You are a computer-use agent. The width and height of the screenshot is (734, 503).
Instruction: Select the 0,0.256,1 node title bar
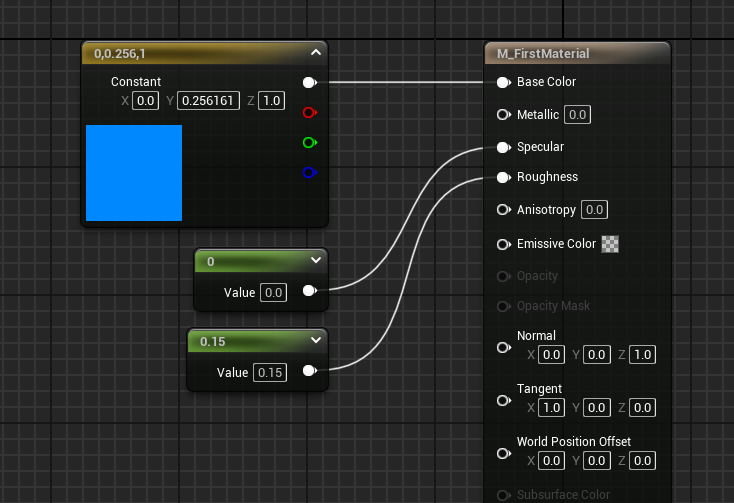(x=205, y=53)
